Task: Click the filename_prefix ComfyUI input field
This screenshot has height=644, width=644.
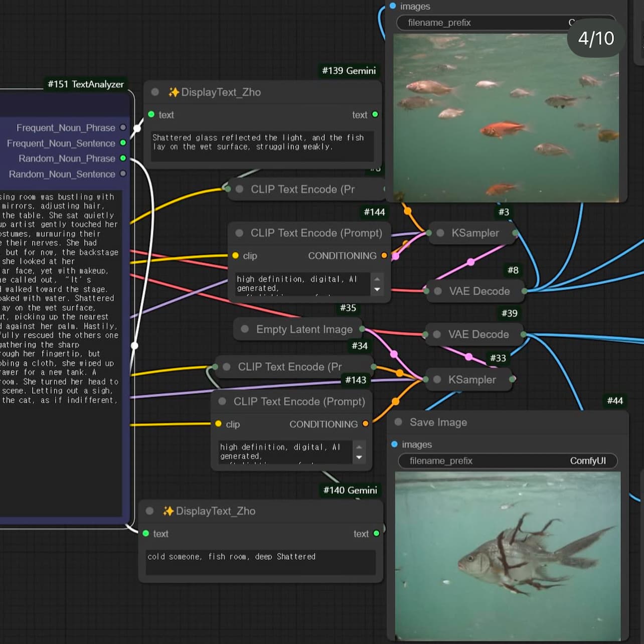Action: coord(507,461)
